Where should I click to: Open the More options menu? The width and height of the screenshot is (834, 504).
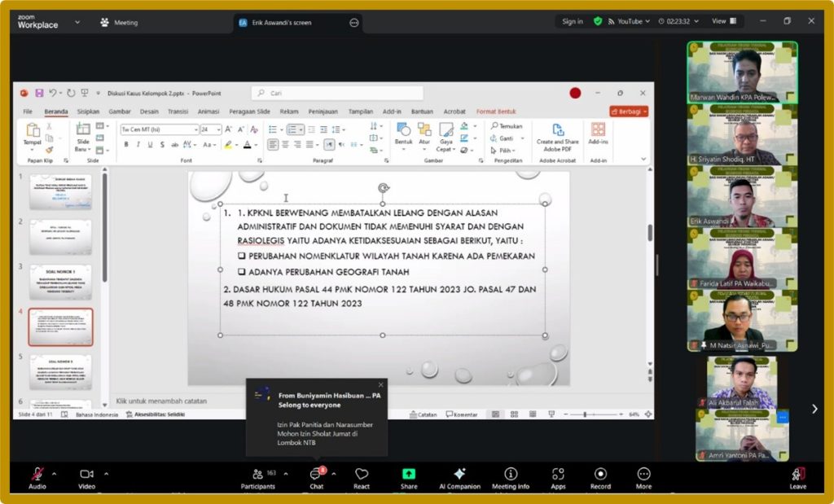[643, 475]
